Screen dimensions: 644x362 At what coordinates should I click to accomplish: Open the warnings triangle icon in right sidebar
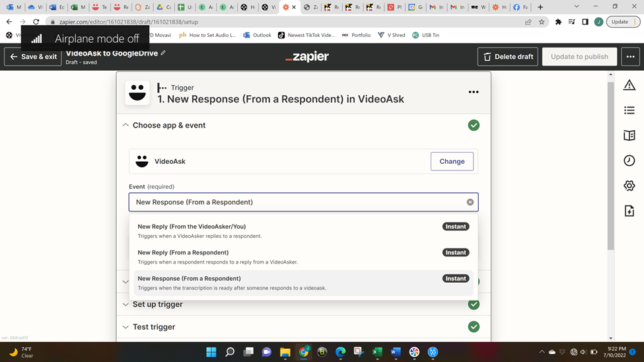629,85
